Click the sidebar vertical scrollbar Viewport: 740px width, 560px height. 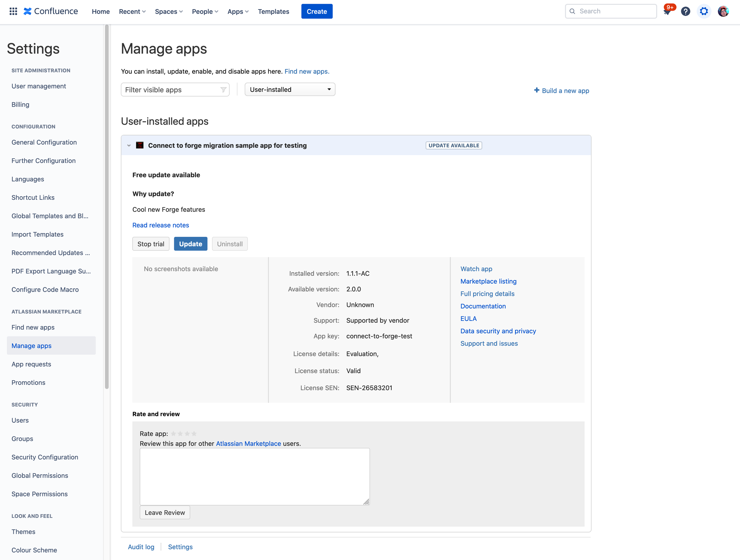click(x=107, y=207)
